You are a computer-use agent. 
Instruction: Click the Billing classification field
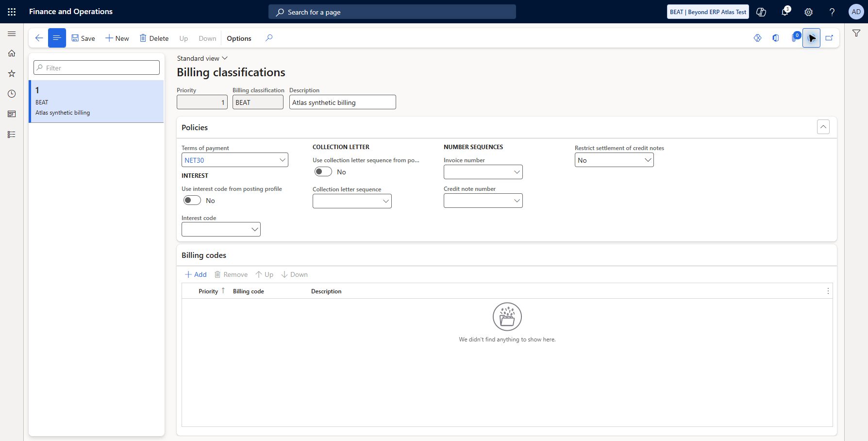tap(258, 102)
